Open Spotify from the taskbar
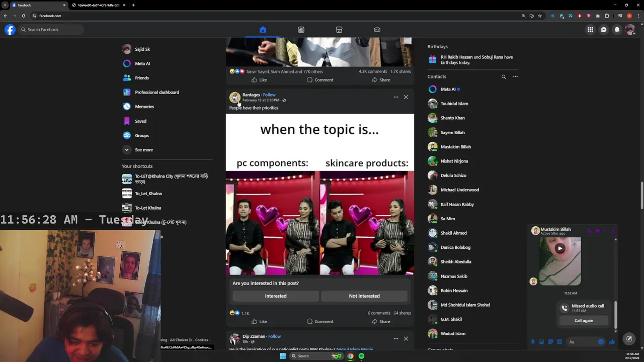Viewport: 644px width, 362px height. point(361,356)
